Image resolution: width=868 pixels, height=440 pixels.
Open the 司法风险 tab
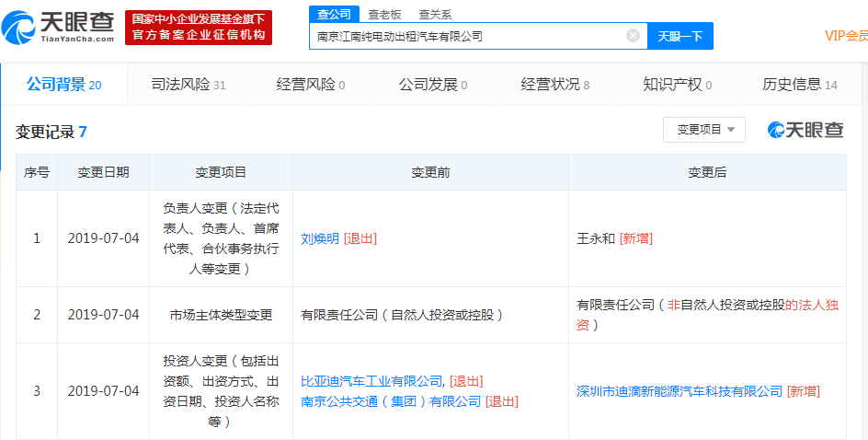[188, 85]
